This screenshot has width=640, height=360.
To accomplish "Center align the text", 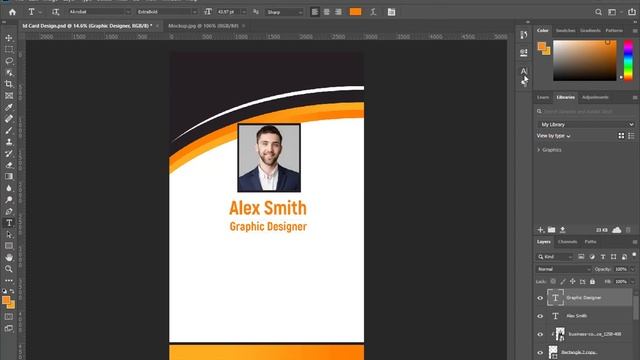I will coord(326,12).
